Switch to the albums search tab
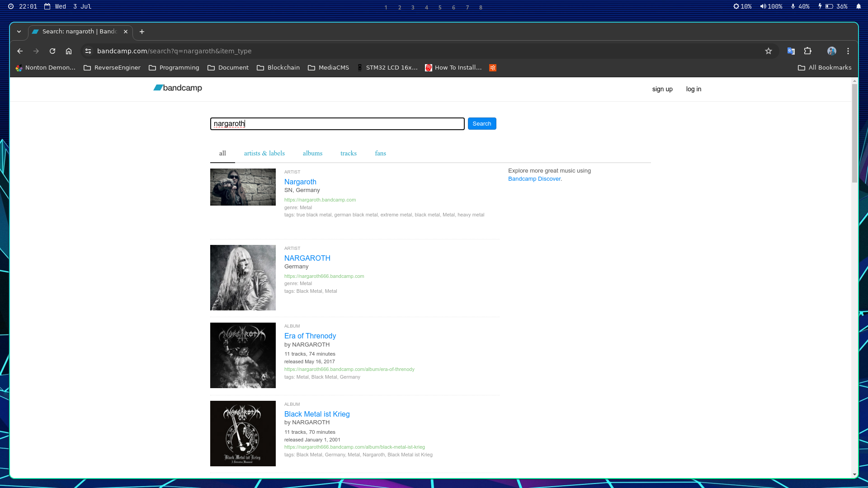This screenshot has width=868, height=488. tap(312, 153)
